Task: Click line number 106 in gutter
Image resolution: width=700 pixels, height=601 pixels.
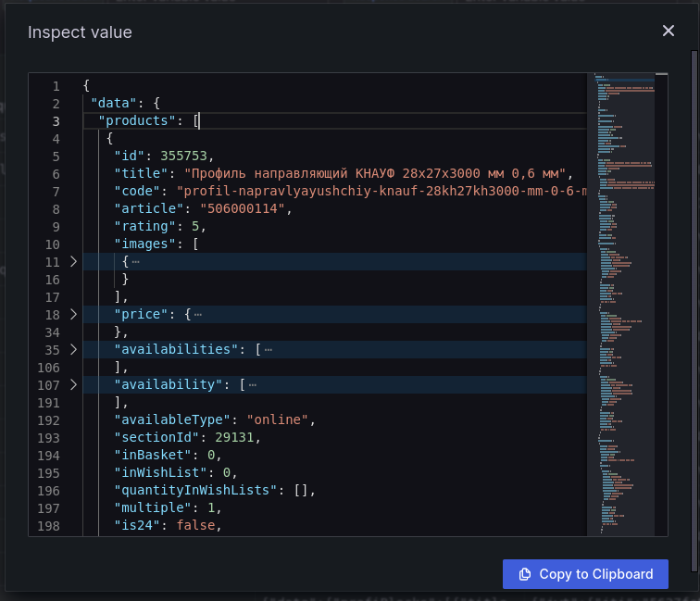Action: coord(48,368)
